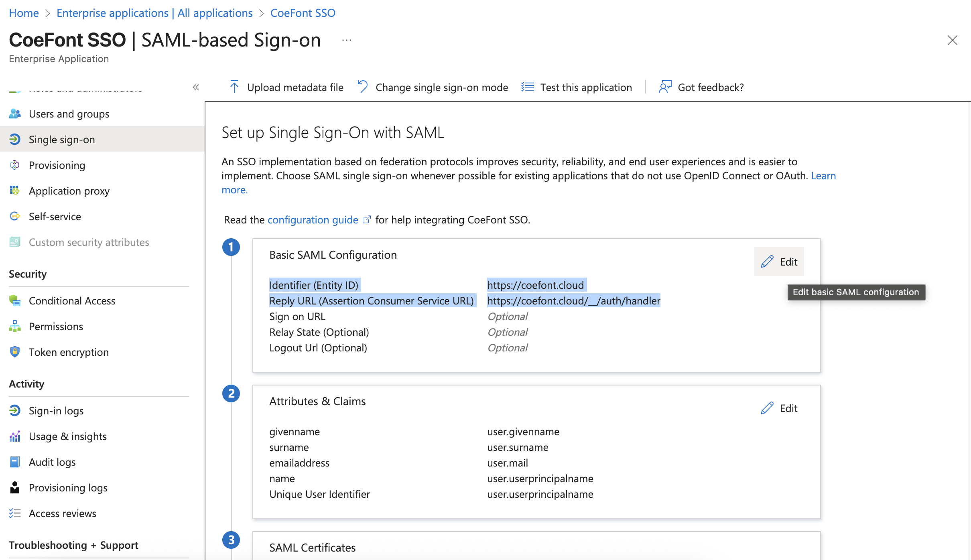Click the Custom security attributes icon
Image resolution: width=971 pixels, height=560 pixels.
click(x=15, y=242)
